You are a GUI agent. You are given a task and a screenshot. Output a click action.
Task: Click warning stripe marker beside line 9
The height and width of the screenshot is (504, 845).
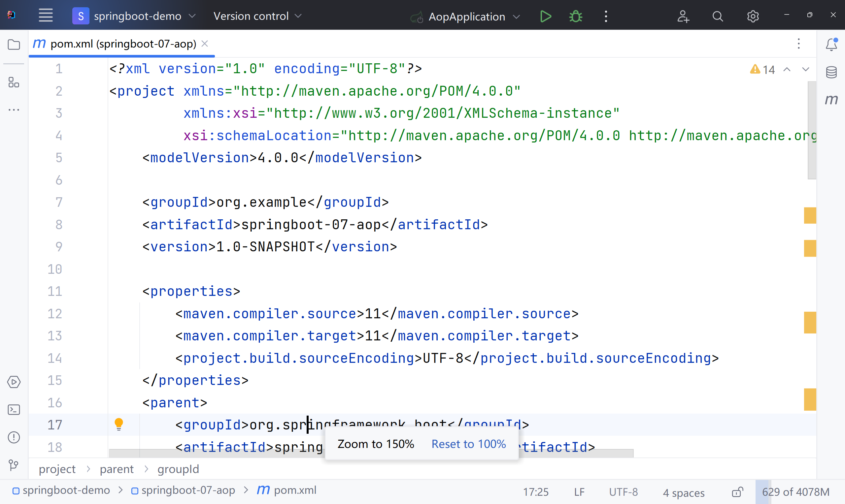pyautogui.click(x=810, y=248)
